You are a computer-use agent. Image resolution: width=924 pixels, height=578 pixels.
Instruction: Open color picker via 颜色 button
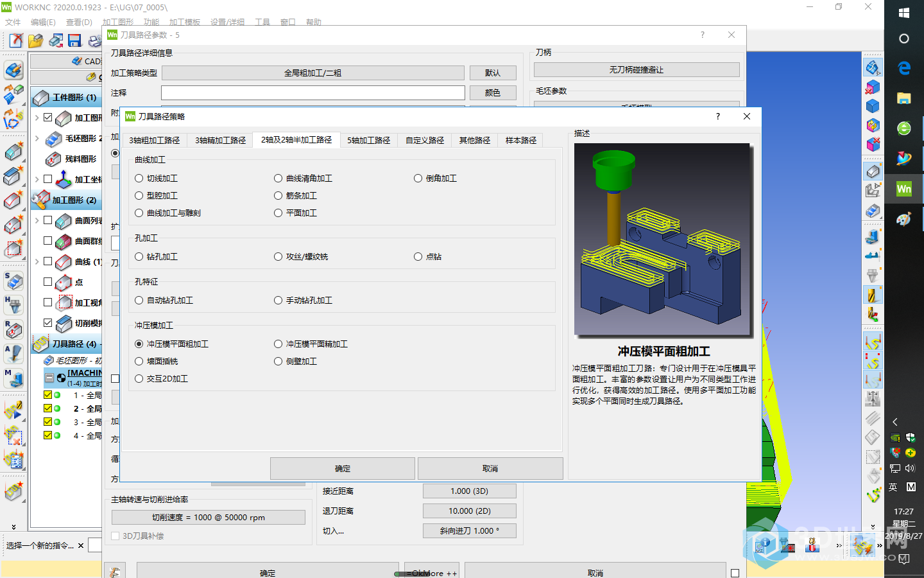(493, 92)
